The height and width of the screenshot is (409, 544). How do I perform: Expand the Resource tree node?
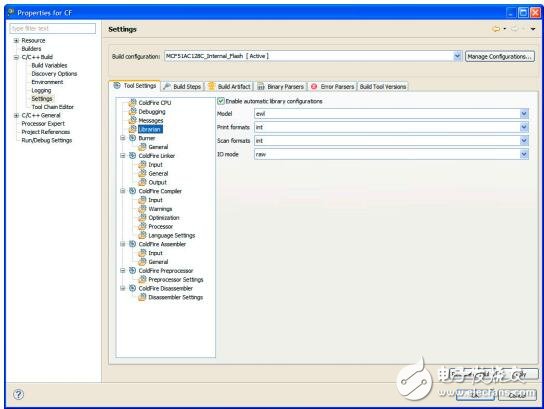click(16, 41)
